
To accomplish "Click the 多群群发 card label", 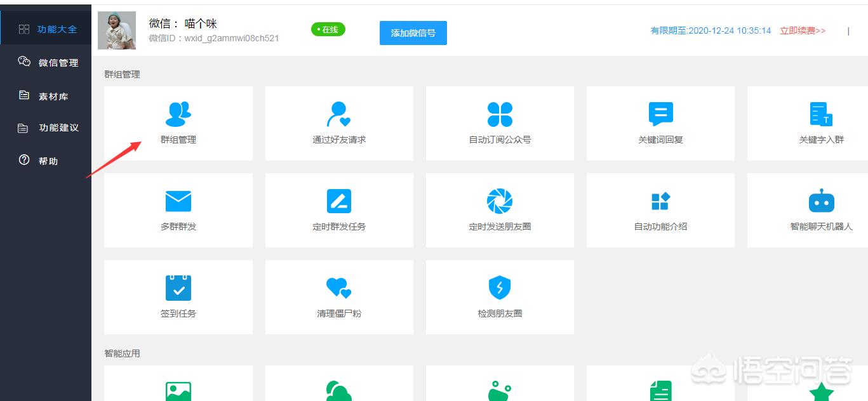I will [178, 227].
